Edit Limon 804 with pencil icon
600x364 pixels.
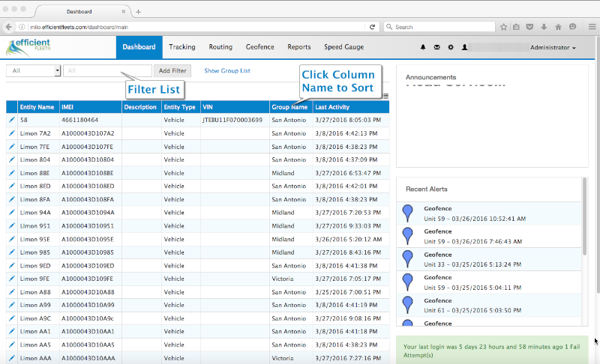(12, 160)
